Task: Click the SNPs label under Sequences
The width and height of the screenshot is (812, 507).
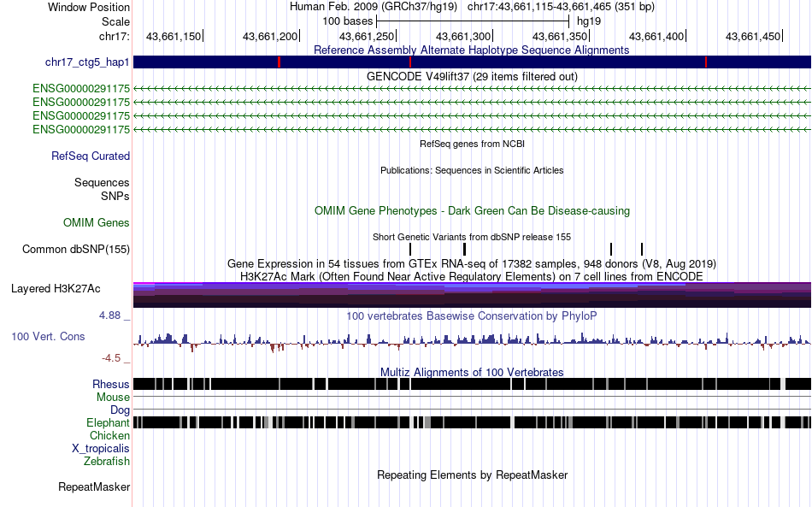Action: (115, 197)
